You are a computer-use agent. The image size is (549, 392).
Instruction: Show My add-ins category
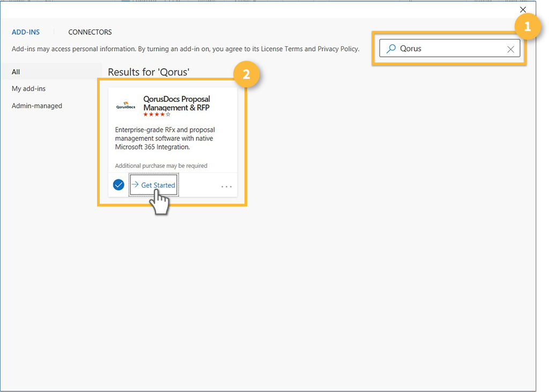pos(29,88)
